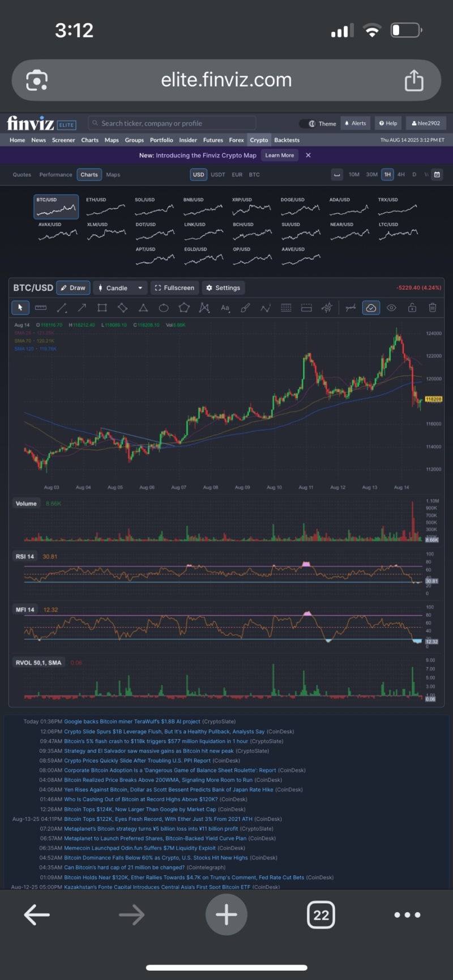Select the triangle drawing tool

[143, 308]
